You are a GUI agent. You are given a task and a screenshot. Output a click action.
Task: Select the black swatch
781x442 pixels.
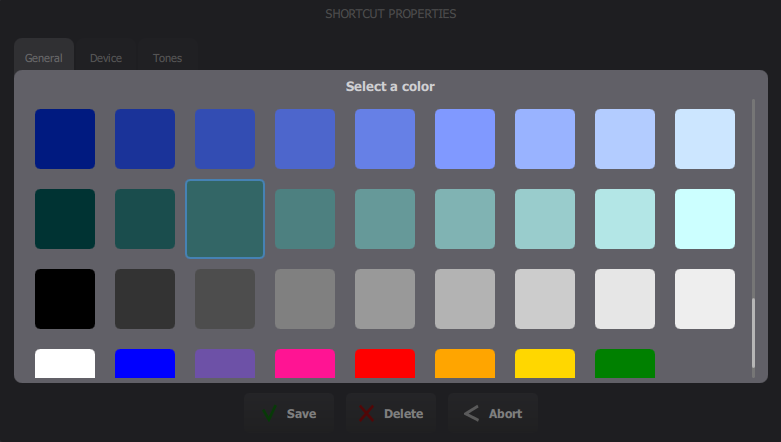(x=65, y=299)
